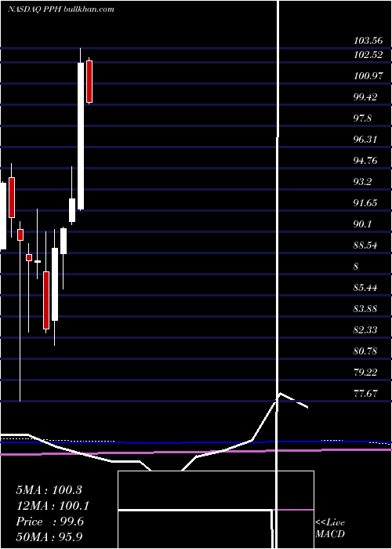Click the 79.22 price axis label
This screenshot has height=549, width=392.
[x=365, y=372]
